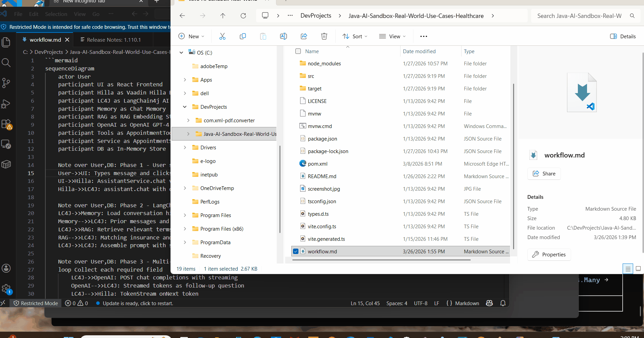Open the Remote Explorer view
The height and width of the screenshot is (338, 644).
(x=6, y=144)
